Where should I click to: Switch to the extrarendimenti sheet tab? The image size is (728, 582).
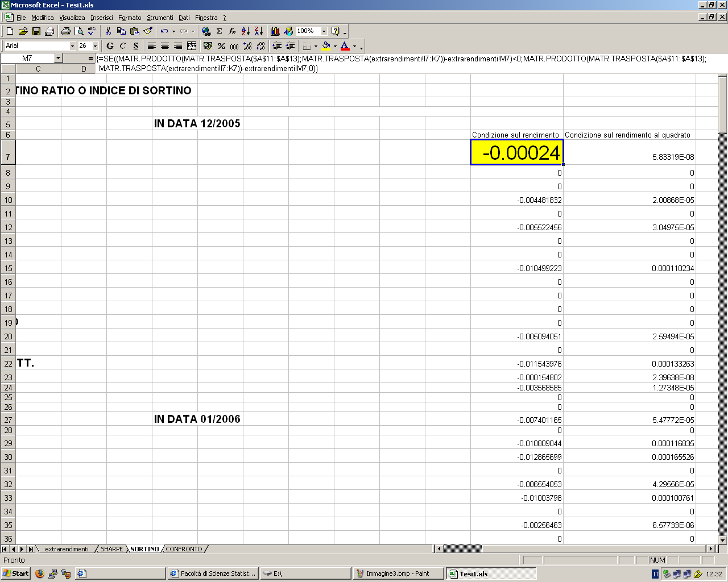coord(67,549)
